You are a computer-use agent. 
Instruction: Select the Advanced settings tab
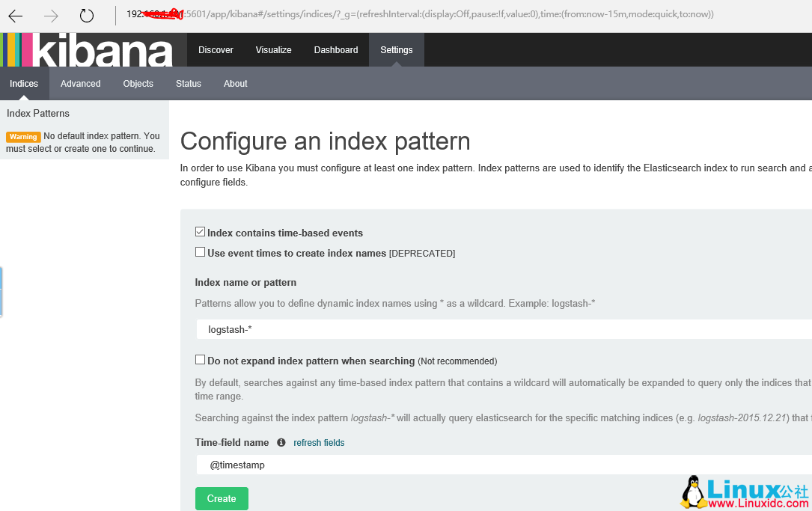80,83
